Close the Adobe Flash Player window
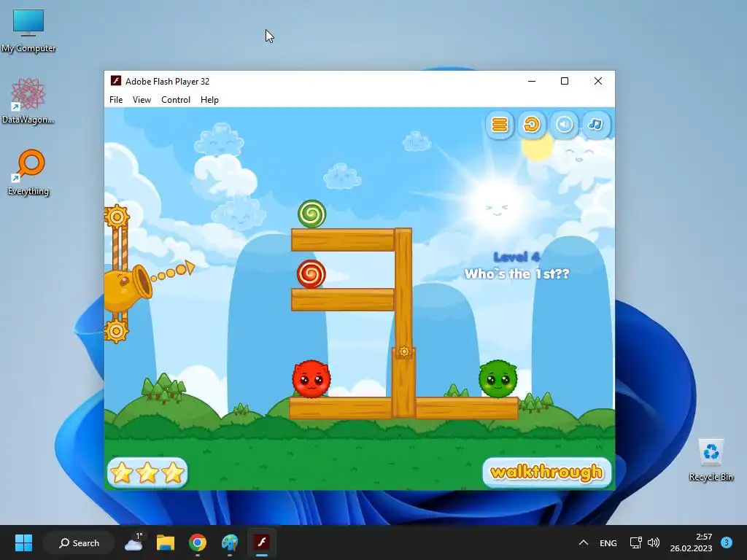 tap(598, 81)
